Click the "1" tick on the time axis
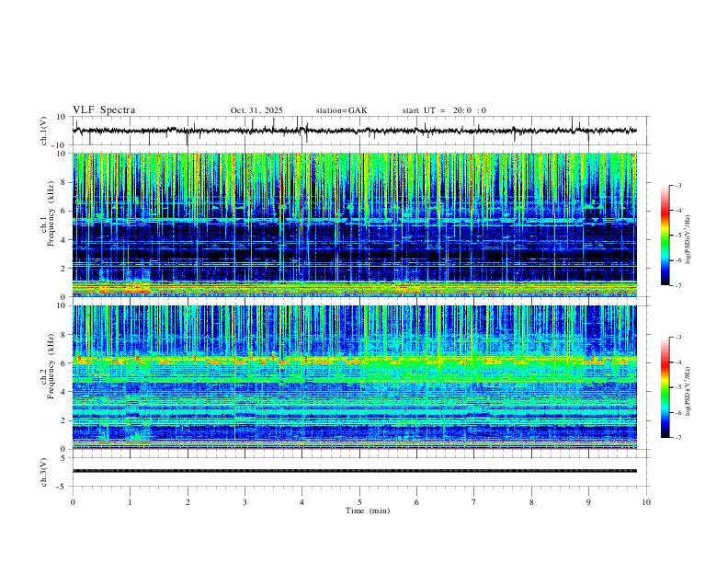Image resolution: width=728 pixels, height=563 pixels. pyautogui.click(x=130, y=502)
